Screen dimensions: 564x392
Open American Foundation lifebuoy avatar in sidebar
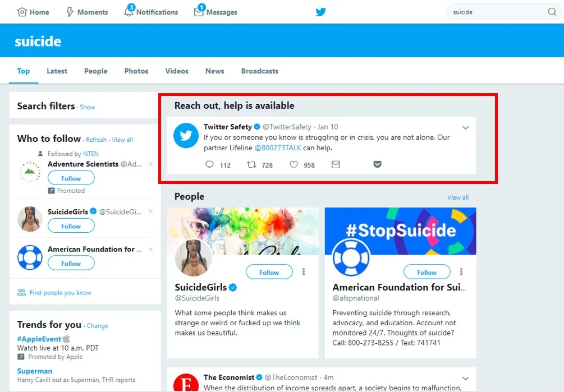[x=30, y=257]
